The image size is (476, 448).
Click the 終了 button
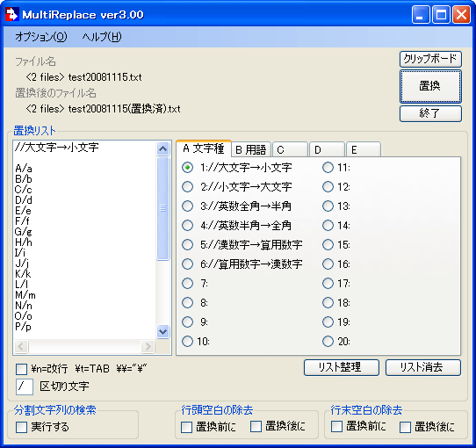430,113
